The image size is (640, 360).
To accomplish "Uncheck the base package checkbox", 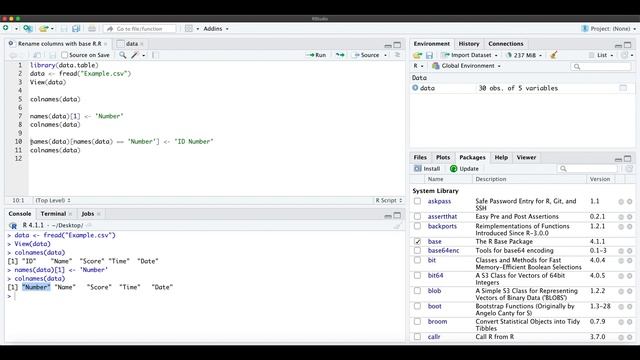I will coord(417,241).
